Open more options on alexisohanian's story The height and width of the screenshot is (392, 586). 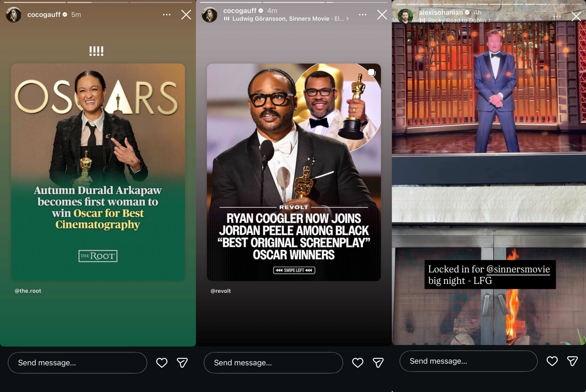pyautogui.click(x=557, y=16)
